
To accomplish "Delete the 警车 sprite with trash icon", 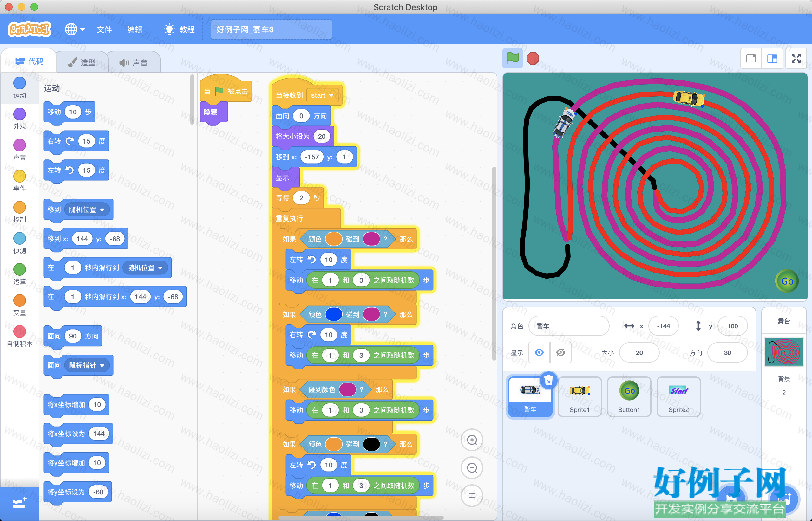I will tap(548, 381).
